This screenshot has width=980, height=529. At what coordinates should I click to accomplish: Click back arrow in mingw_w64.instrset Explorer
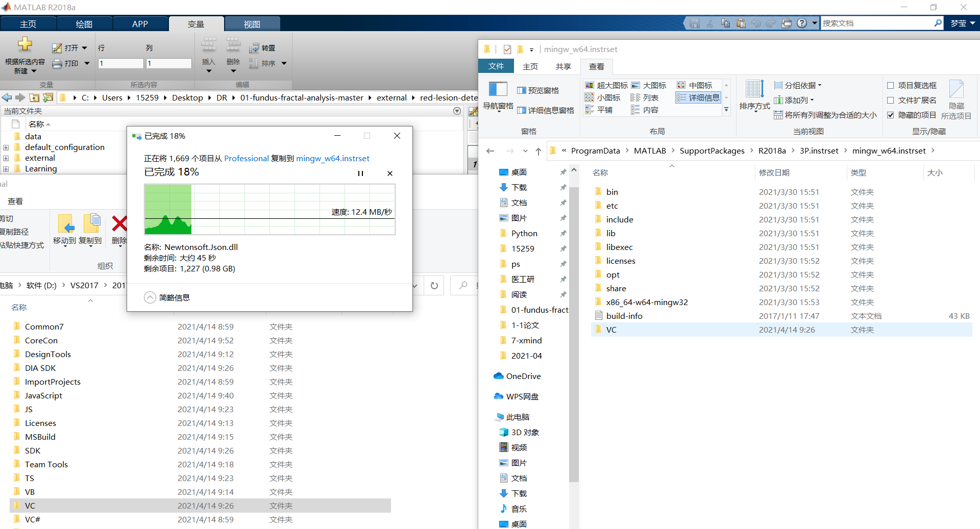(491, 151)
